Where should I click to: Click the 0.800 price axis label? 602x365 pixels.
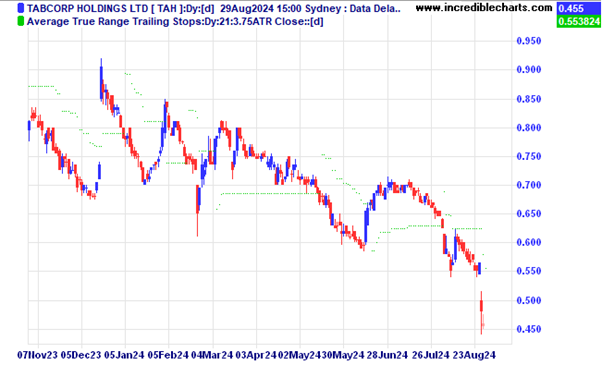(x=529, y=127)
